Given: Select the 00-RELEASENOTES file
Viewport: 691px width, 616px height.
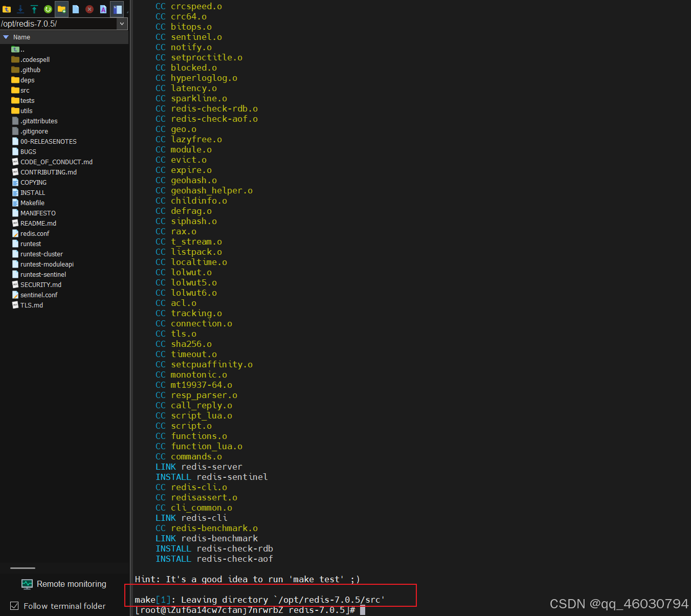Looking at the screenshot, I should (x=44, y=142).
